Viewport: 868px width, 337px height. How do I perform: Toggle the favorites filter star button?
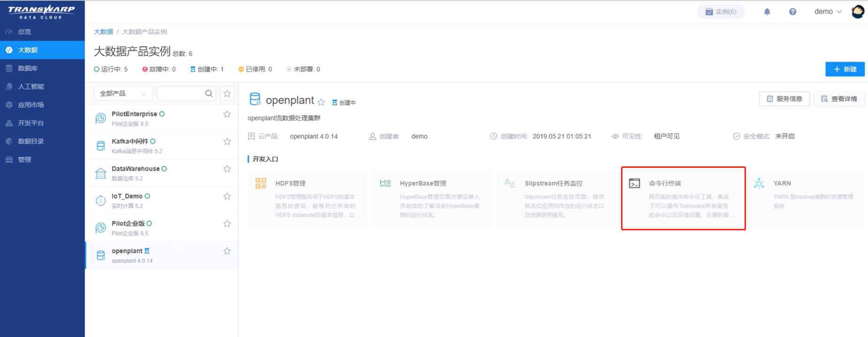coord(227,94)
